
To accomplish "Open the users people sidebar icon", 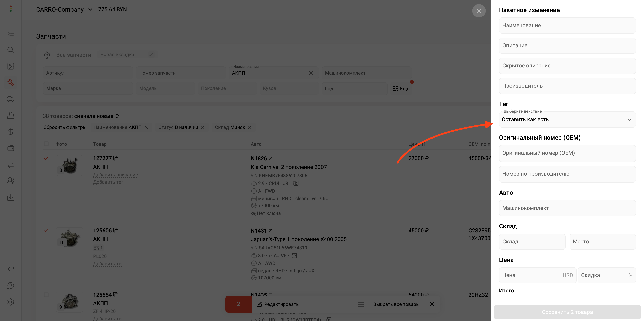I will click(x=11, y=181).
